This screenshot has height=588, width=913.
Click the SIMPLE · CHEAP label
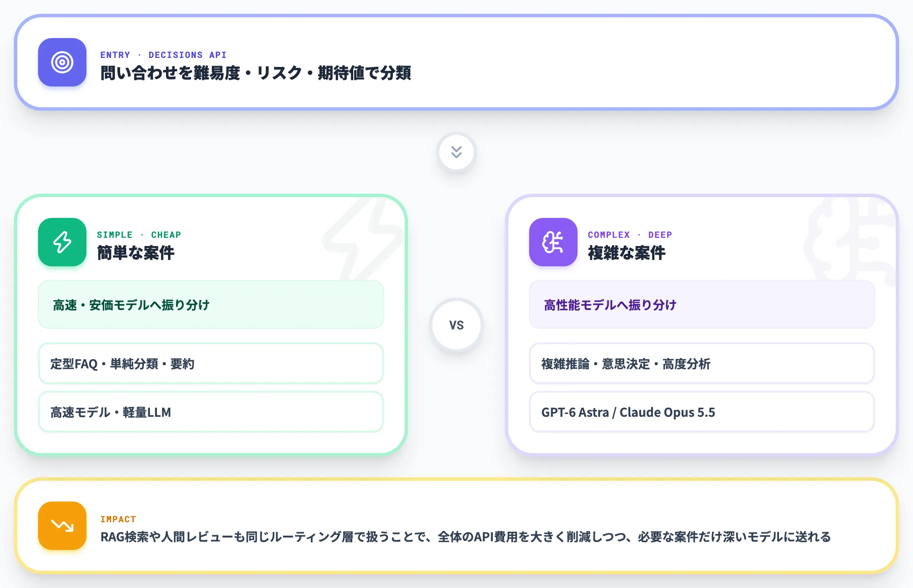pyautogui.click(x=139, y=235)
